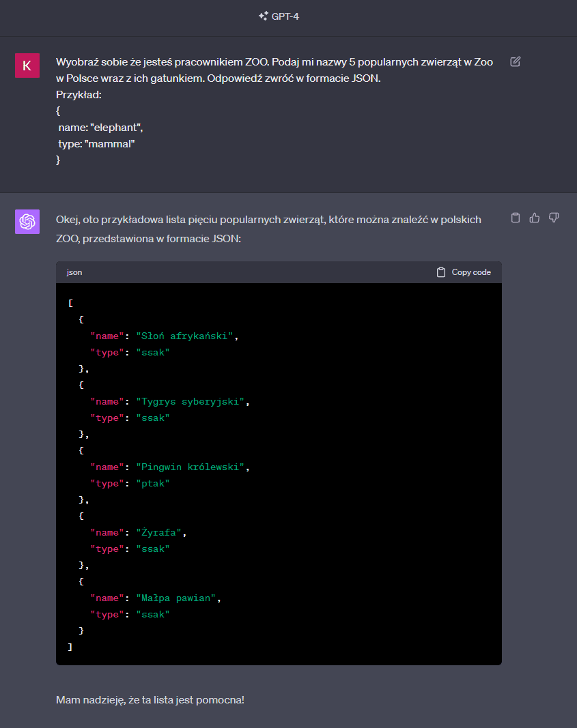
Task: Give thumbs down to the response
Action: [554, 218]
